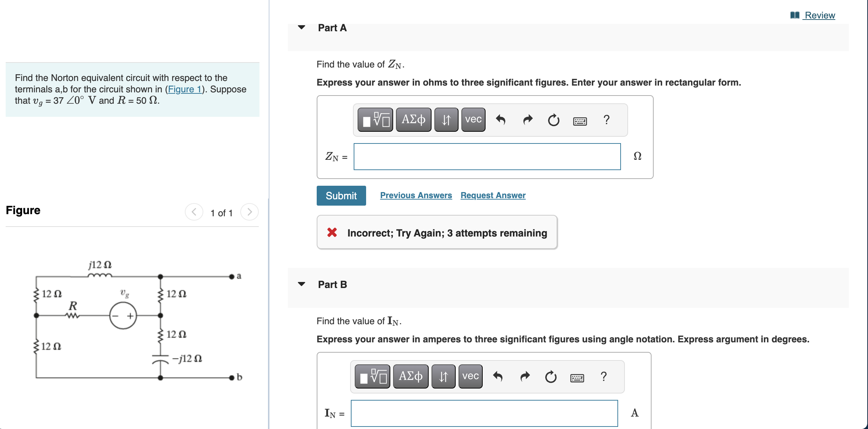Screen dimensions: 868x429
Task: Click Request Answer for Part A
Action: point(493,195)
